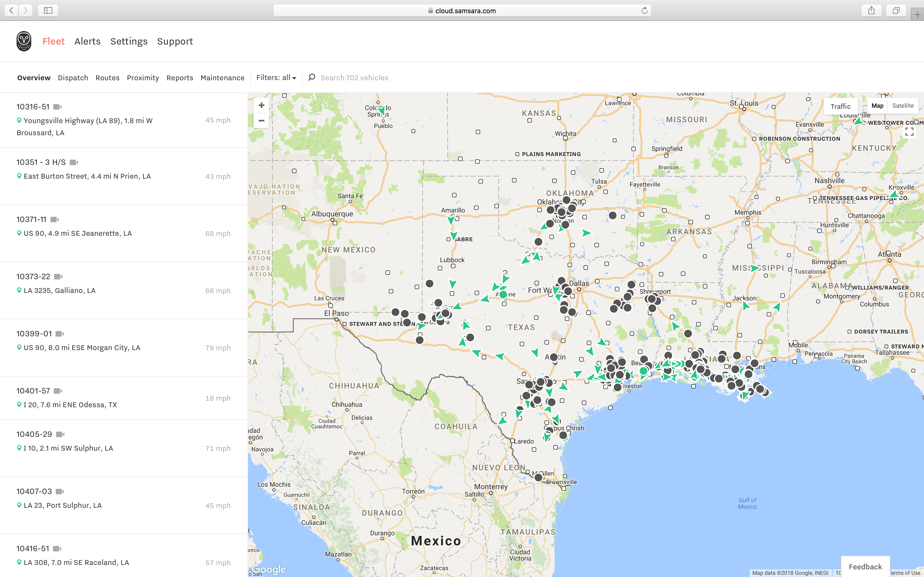The image size is (924, 577).
Task: Open the Alerts menu
Action: point(87,41)
